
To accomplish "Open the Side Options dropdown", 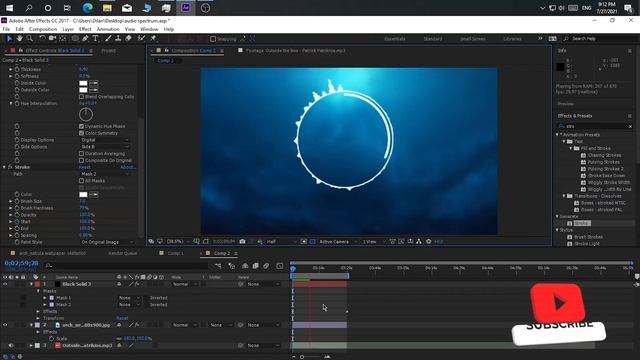I will 104,147.
